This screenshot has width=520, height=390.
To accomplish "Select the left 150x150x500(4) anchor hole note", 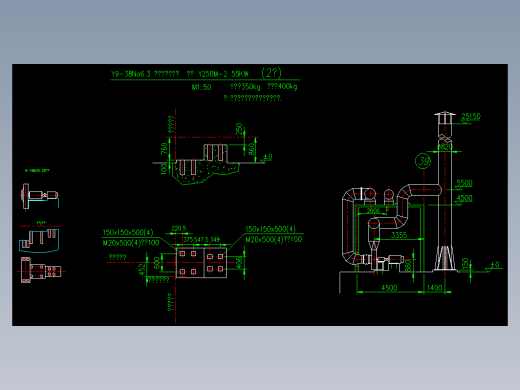I will pyautogui.click(x=128, y=232).
